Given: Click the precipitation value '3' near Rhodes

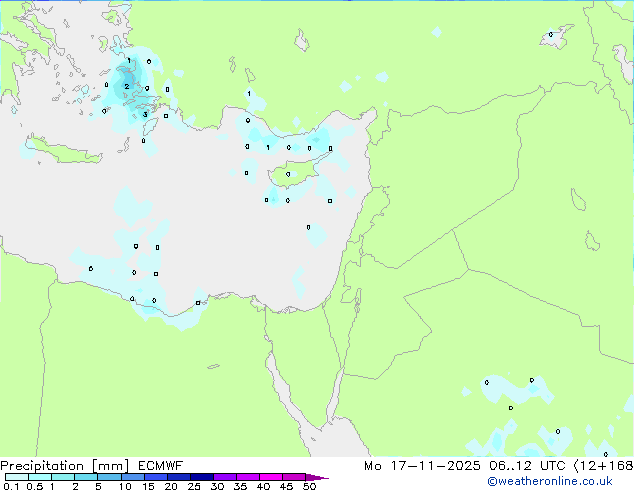Looking at the screenshot, I should [x=145, y=115].
